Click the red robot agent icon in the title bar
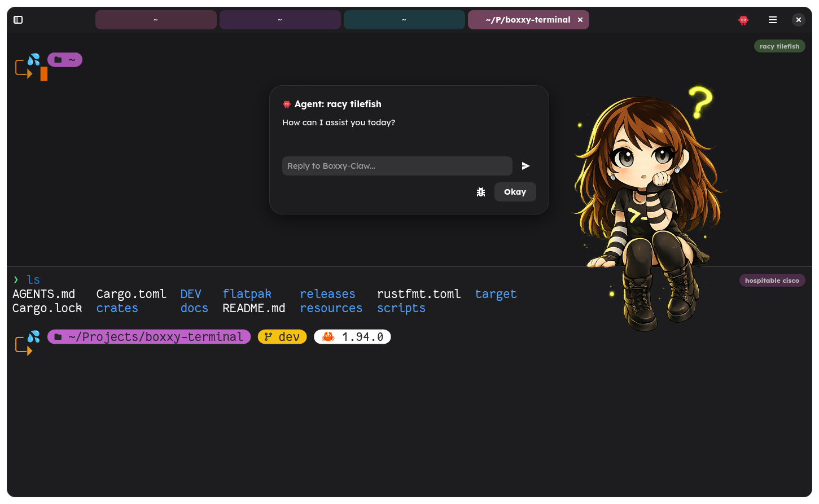The image size is (819, 504). (x=743, y=19)
